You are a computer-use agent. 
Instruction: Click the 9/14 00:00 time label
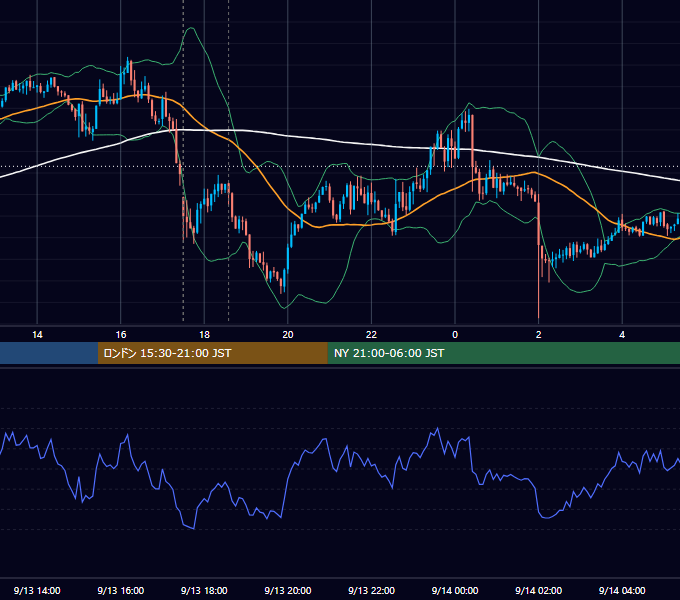(x=455, y=590)
